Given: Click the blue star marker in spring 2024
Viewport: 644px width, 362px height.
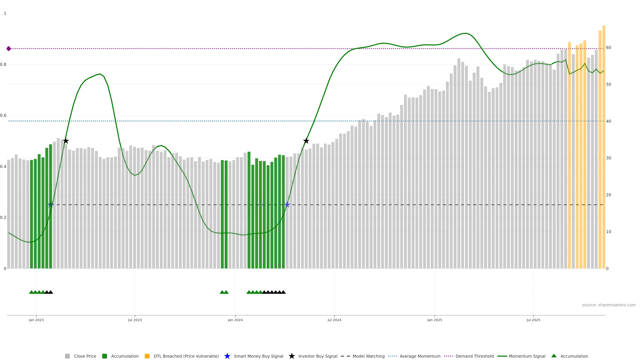Looking at the screenshot, I should [287, 205].
